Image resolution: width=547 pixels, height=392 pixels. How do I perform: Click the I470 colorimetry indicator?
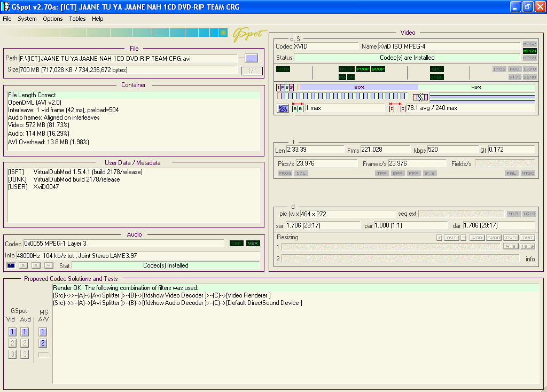coord(529,69)
